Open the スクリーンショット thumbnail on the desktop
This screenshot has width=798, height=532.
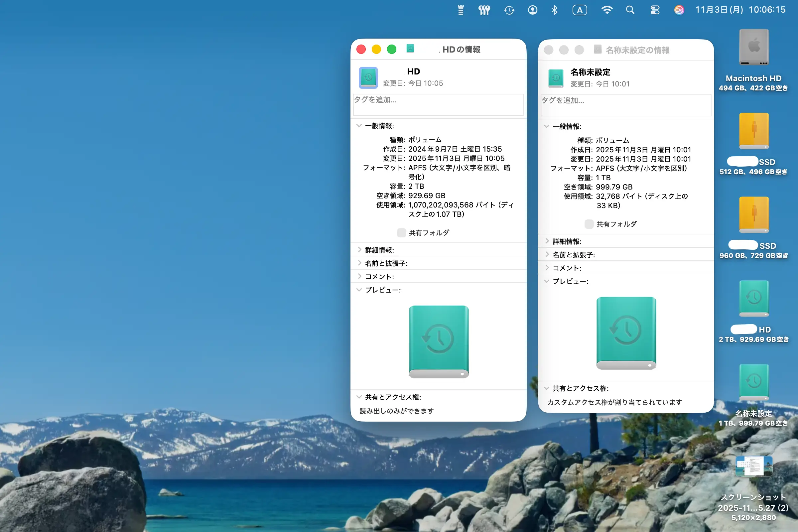tap(753, 466)
